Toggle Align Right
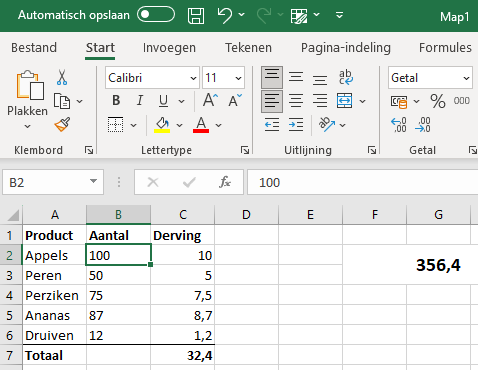Screen dimensions: 478x370 pyautogui.click(x=320, y=101)
